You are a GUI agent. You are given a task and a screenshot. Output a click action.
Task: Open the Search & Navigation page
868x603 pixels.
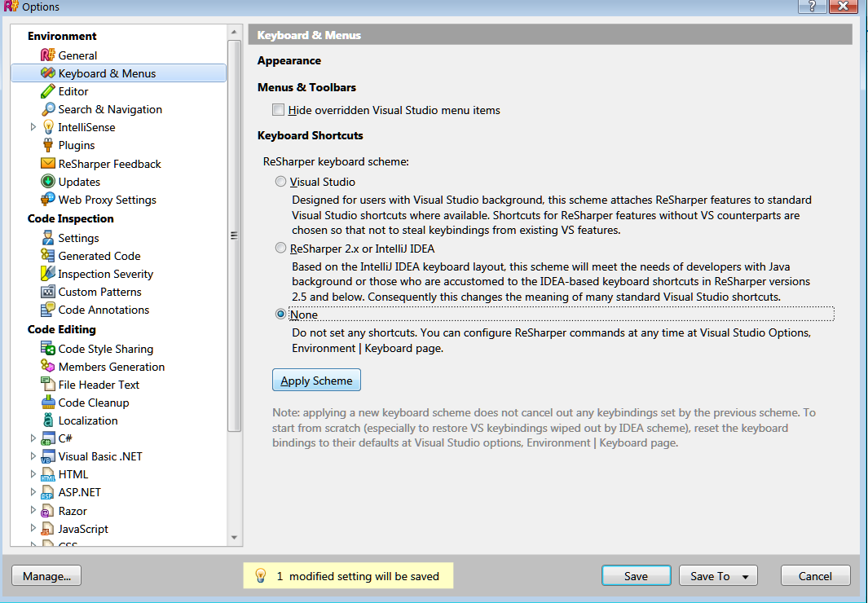coord(110,109)
